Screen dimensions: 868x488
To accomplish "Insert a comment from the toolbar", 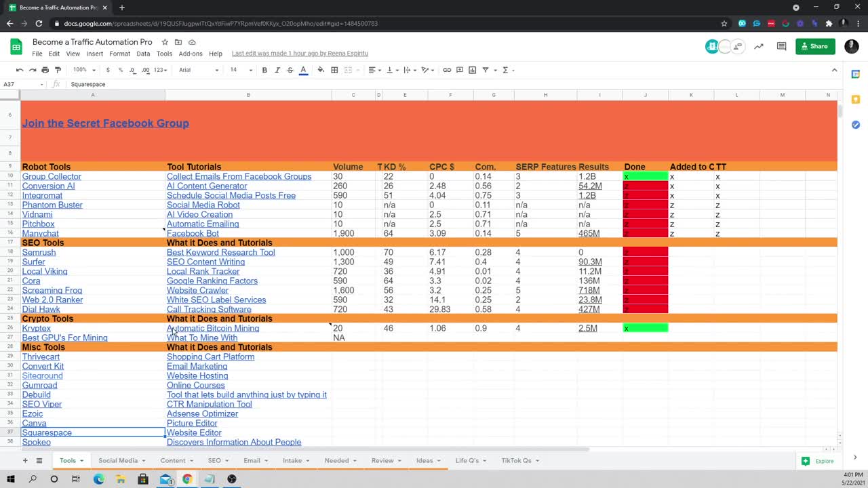I will [460, 70].
